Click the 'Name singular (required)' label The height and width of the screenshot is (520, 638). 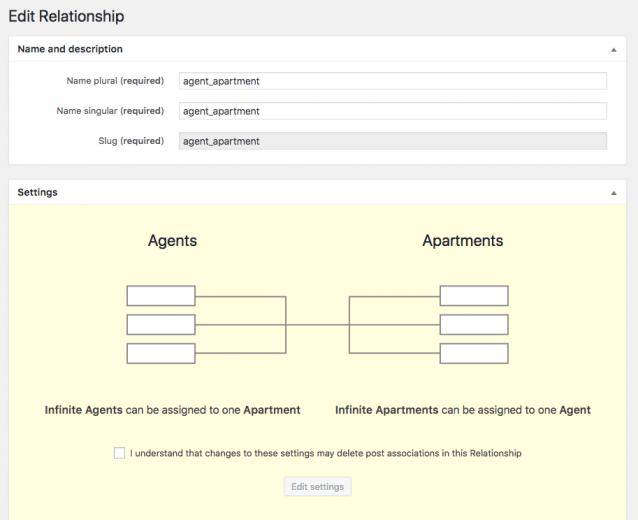(110, 111)
